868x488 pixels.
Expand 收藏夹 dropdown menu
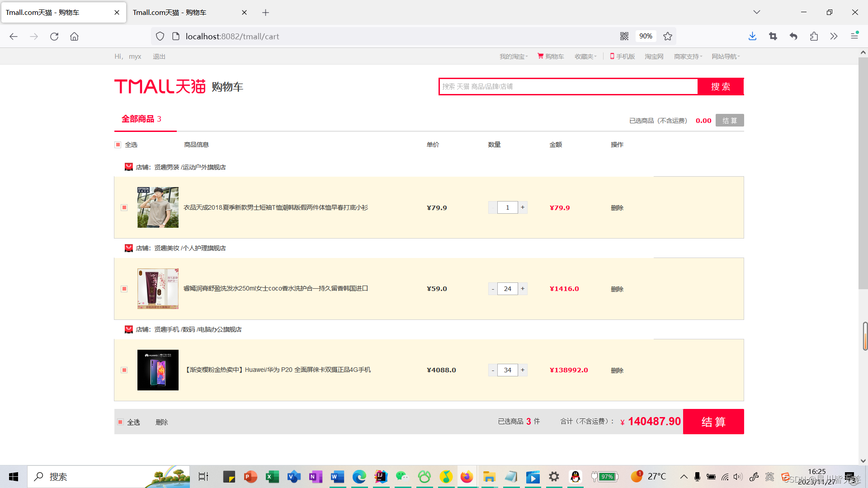coord(585,56)
